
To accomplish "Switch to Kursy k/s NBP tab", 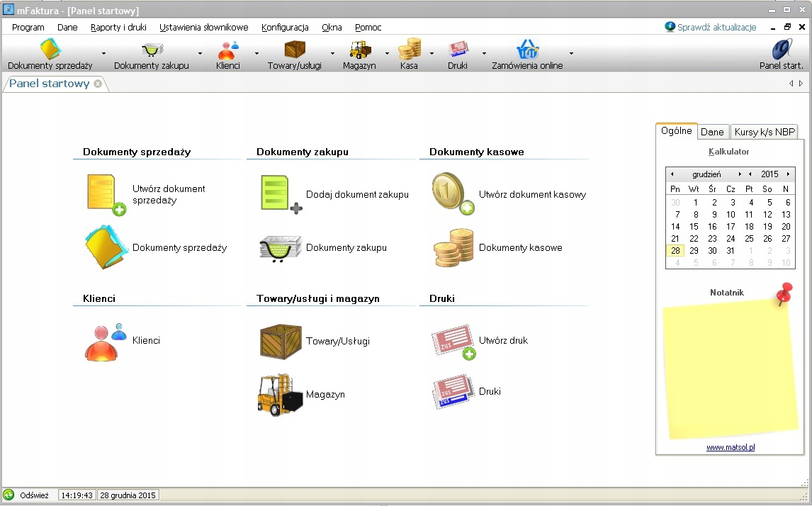I will (x=765, y=132).
